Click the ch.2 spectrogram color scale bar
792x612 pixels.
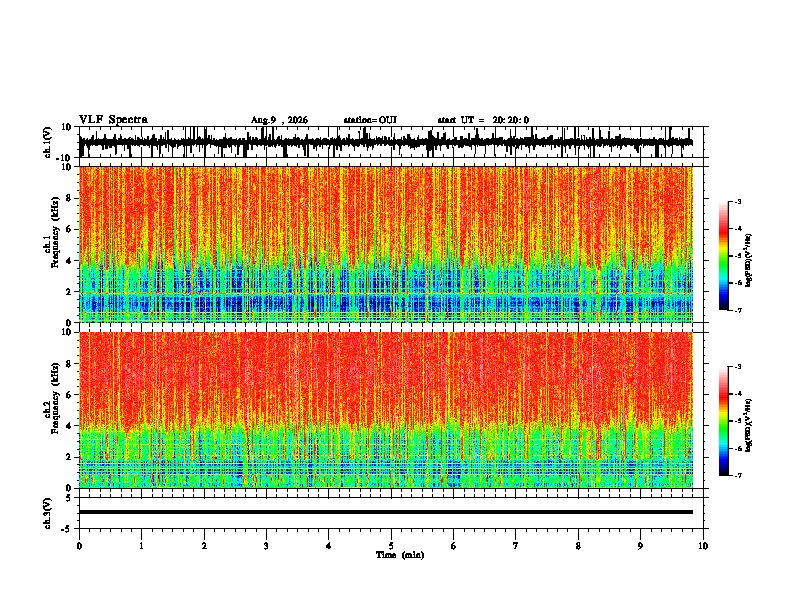pyautogui.click(x=724, y=421)
